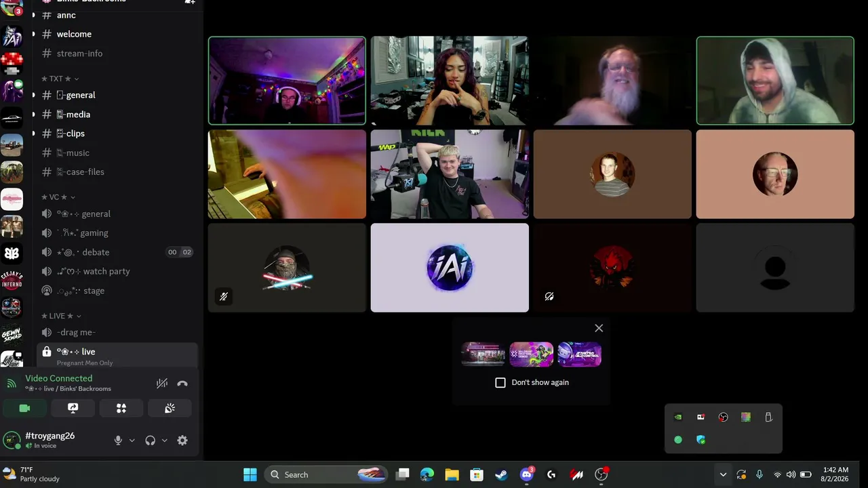868x488 pixels.
Task: Open Microsoft Store from the taskbar
Action: point(477,474)
